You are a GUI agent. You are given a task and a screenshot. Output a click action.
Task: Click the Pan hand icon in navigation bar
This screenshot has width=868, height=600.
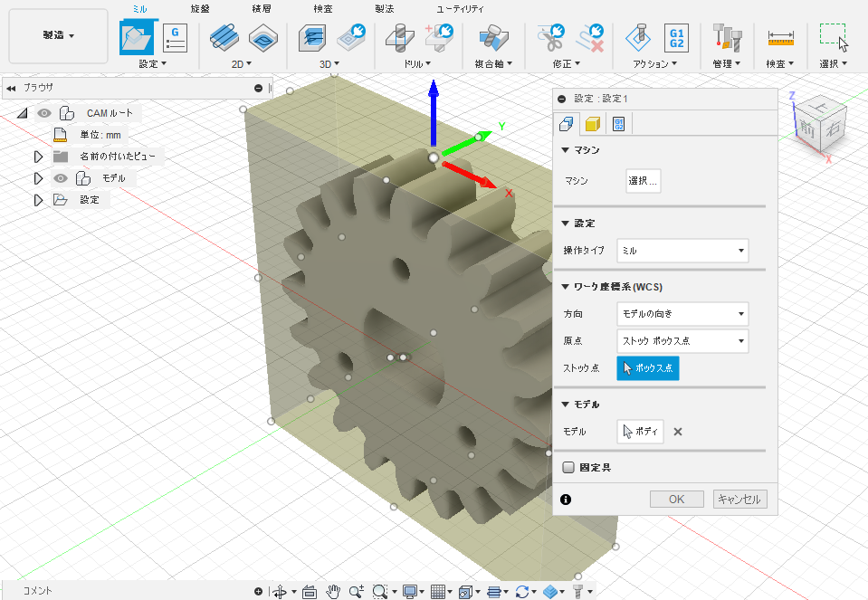click(332, 592)
